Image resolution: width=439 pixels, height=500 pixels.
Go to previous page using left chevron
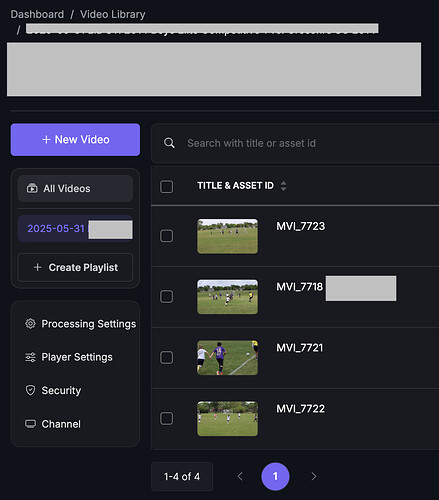(x=240, y=476)
